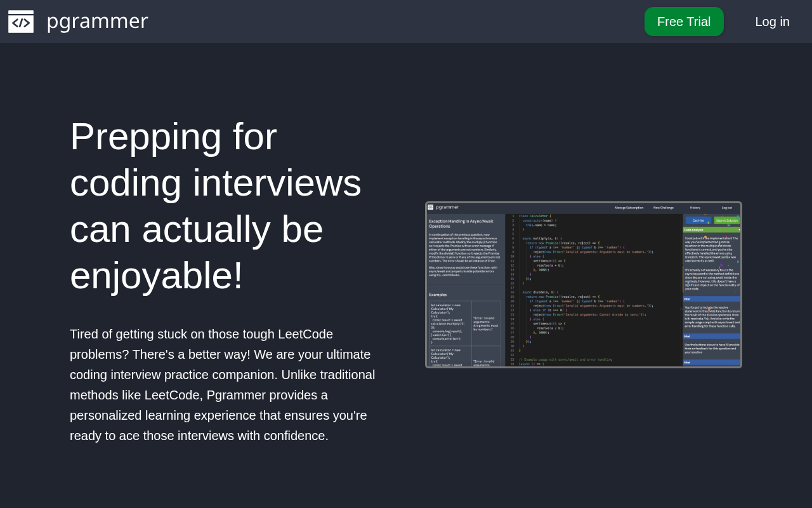Log out from the preview navbar
The height and width of the screenshot is (508, 812).
pos(727,208)
